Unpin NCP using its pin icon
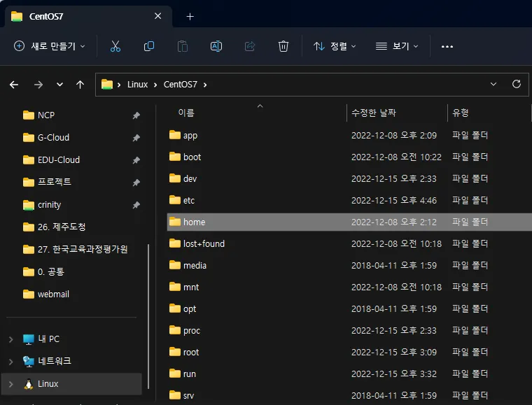Screen dimensions: 532x405 pos(136,115)
